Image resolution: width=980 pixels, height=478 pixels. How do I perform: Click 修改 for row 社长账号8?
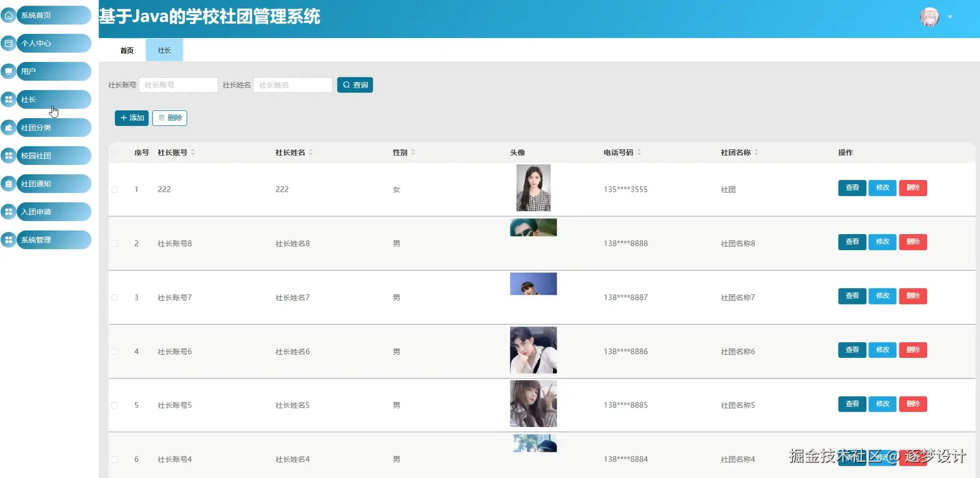coord(882,242)
